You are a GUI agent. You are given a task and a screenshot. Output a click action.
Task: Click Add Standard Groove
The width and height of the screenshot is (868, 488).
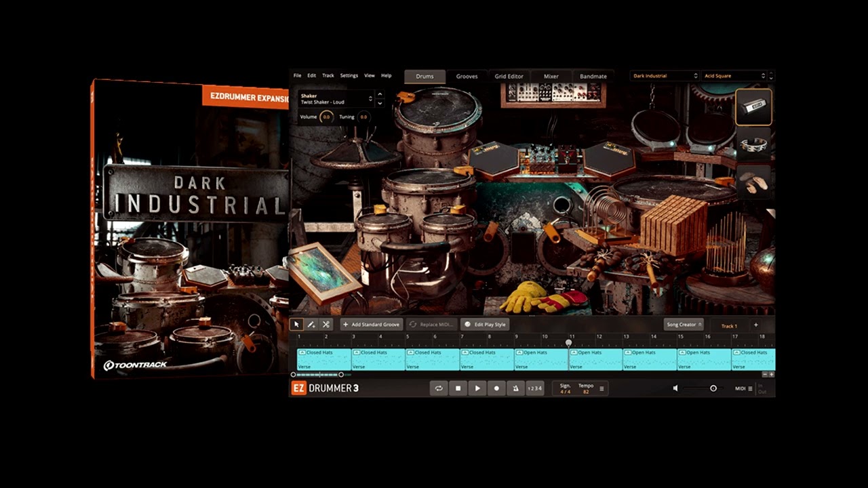[372, 325]
